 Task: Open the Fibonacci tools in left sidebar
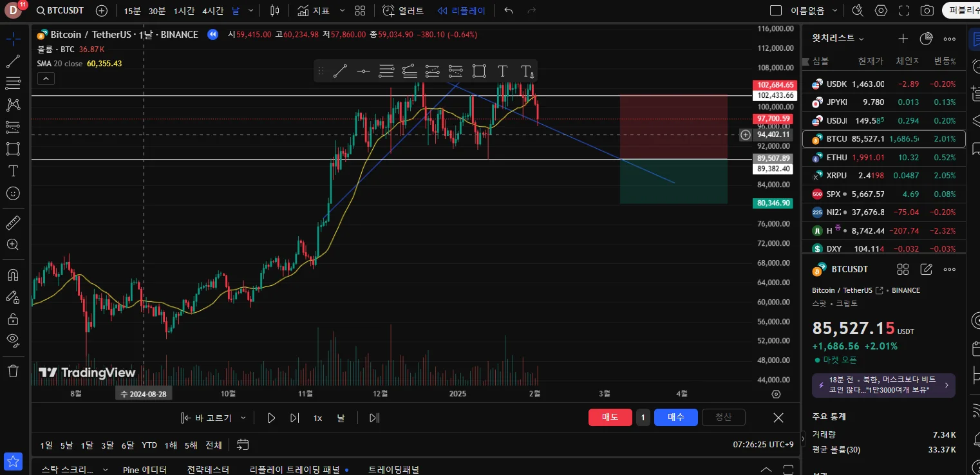point(13,83)
